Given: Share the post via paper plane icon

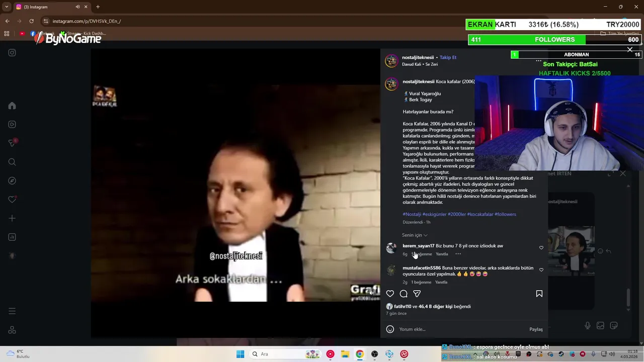Looking at the screenshot, I should [417, 294].
